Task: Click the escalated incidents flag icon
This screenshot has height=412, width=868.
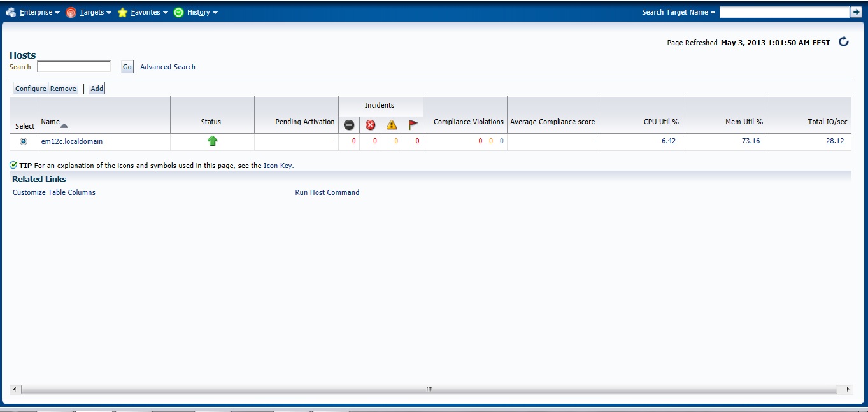Action: click(x=413, y=125)
